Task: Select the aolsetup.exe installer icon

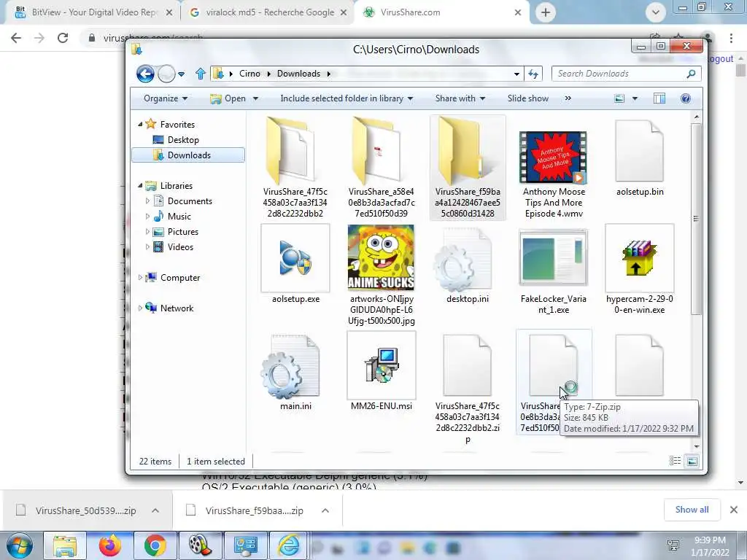Action: point(295,258)
